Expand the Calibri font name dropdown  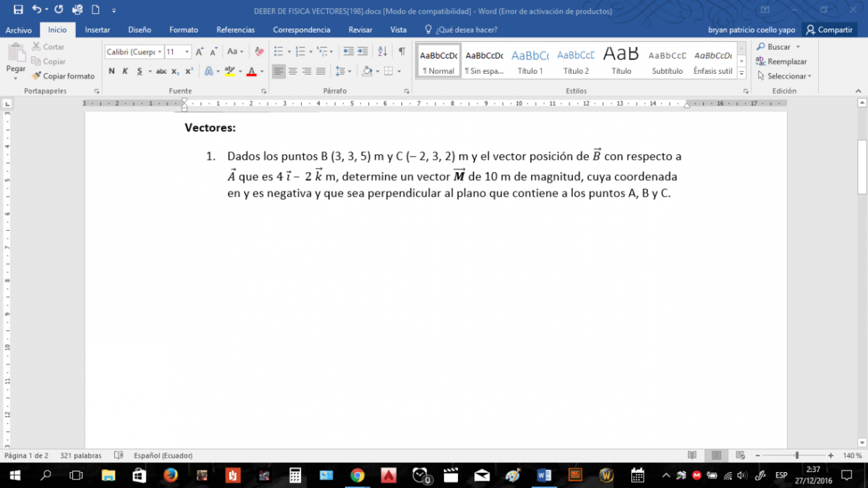tap(159, 52)
